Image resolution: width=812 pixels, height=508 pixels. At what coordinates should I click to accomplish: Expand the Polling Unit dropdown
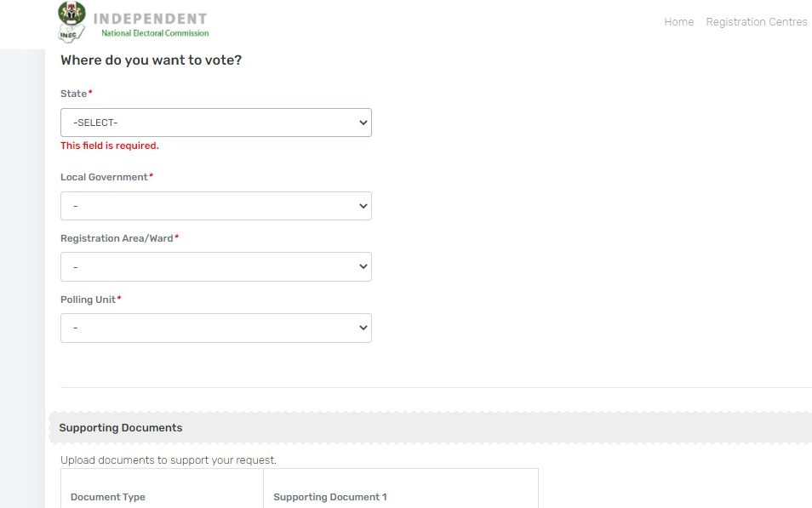point(216,328)
